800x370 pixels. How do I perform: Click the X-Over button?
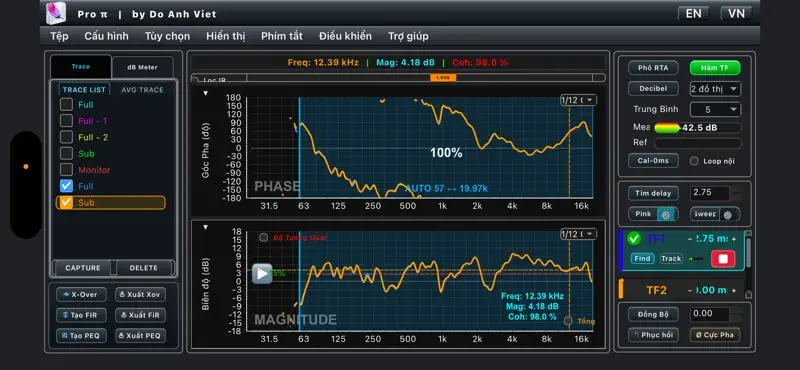[81, 295]
